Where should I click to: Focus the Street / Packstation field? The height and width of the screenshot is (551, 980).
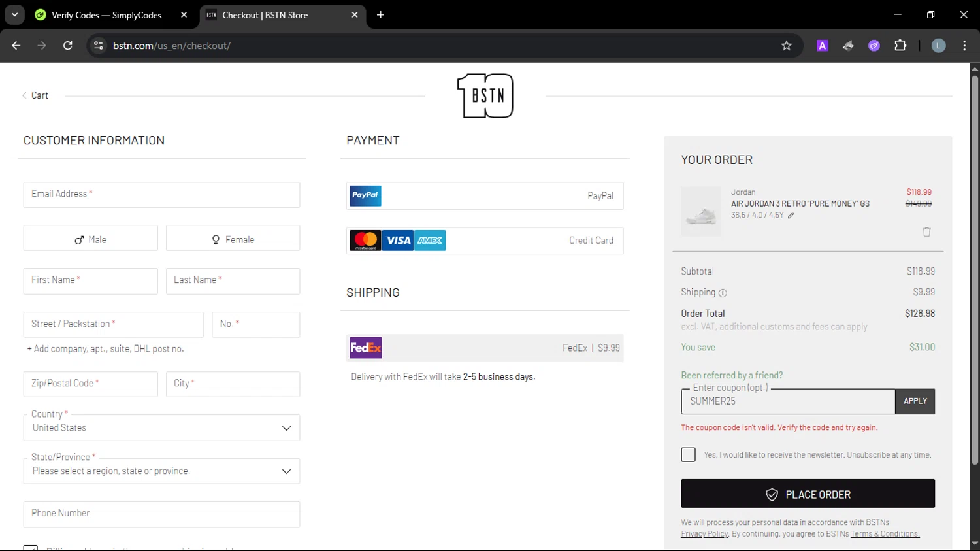[114, 325]
